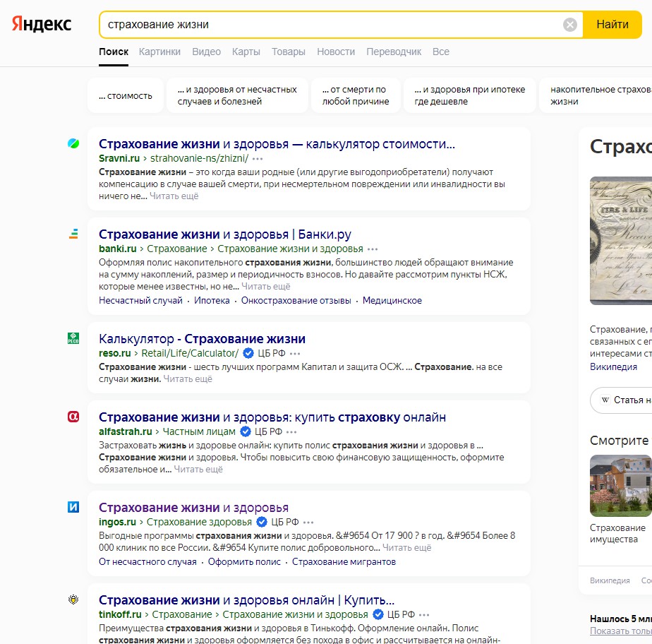This screenshot has height=644, width=652.
Task: Click the banki.ru green domain link
Action: (x=118, y=249)
